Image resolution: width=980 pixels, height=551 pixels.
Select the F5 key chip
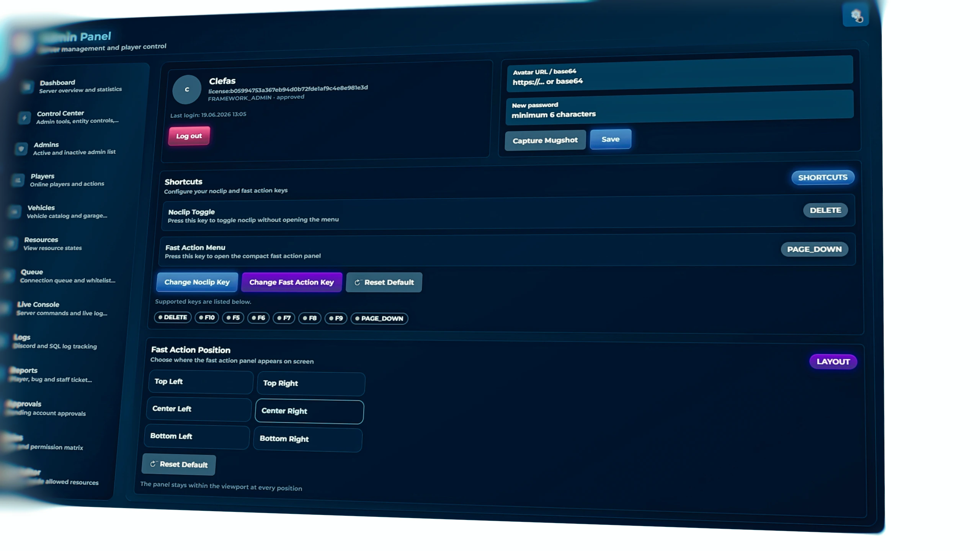click(233, 318)
